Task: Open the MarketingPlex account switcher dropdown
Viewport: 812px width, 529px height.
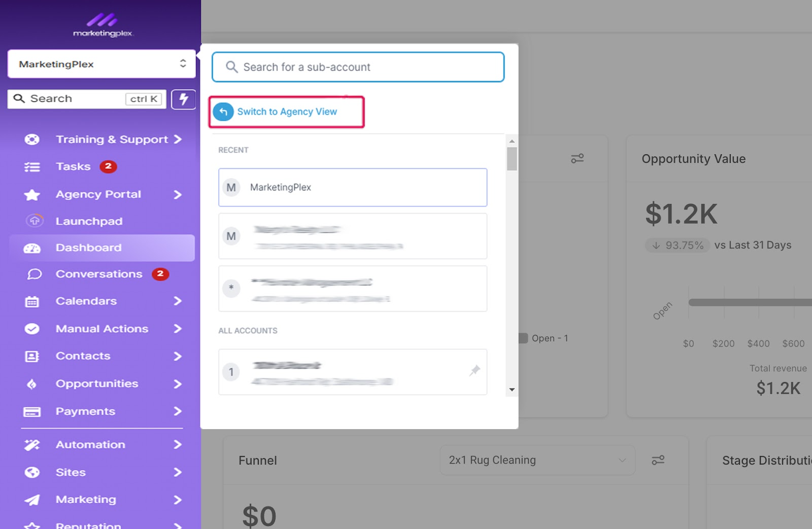Action: pyautogui.click(x=101, y=64)
